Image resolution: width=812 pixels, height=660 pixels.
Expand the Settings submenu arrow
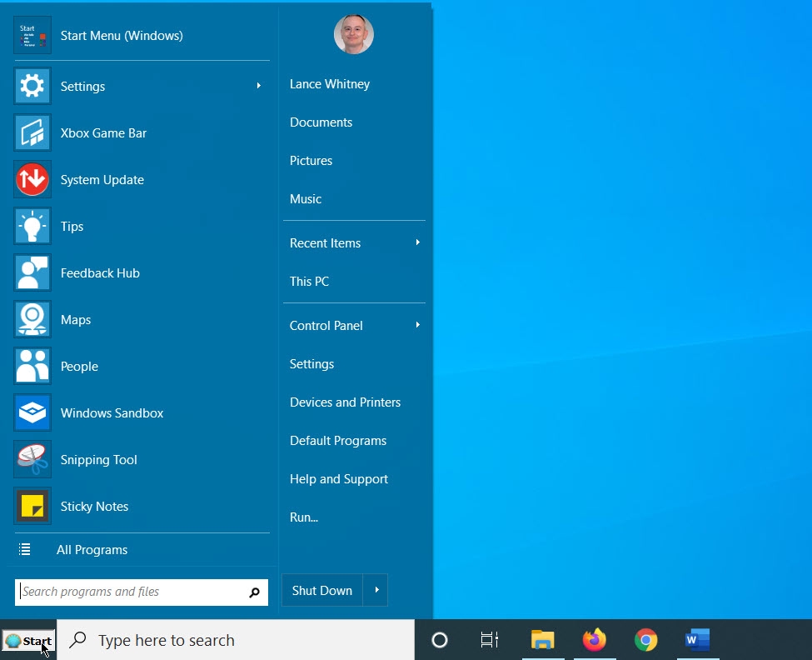pos(258,86)
